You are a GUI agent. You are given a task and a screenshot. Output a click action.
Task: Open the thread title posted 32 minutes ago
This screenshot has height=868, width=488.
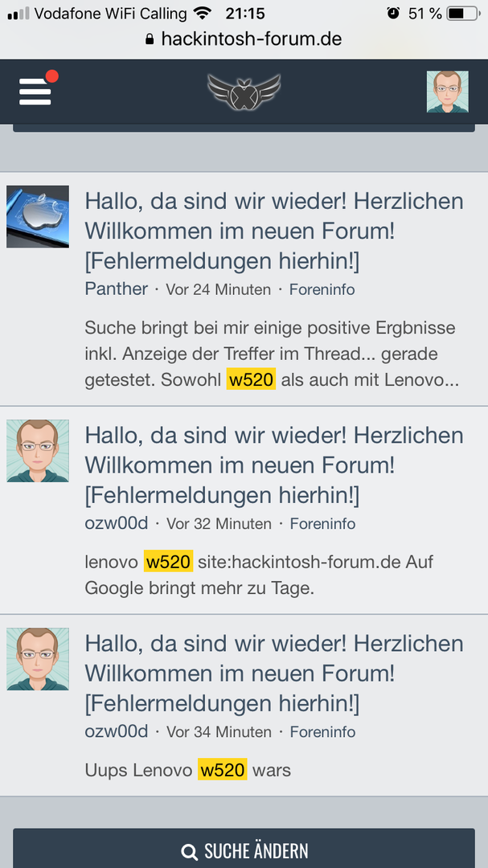point(273,465)
